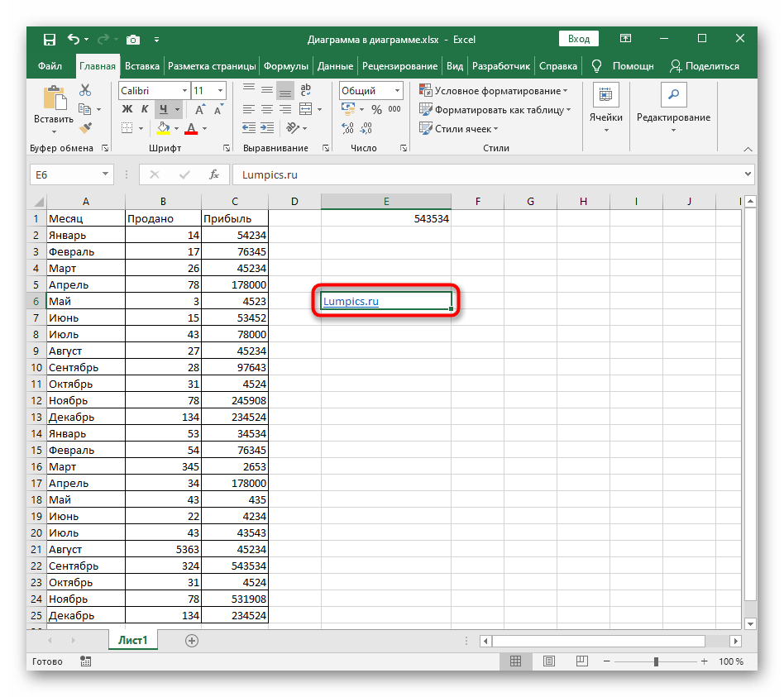Decrease decimal places icon
Image resolution: width=784 pixels, height=697 pixels.
click(366, 128)
